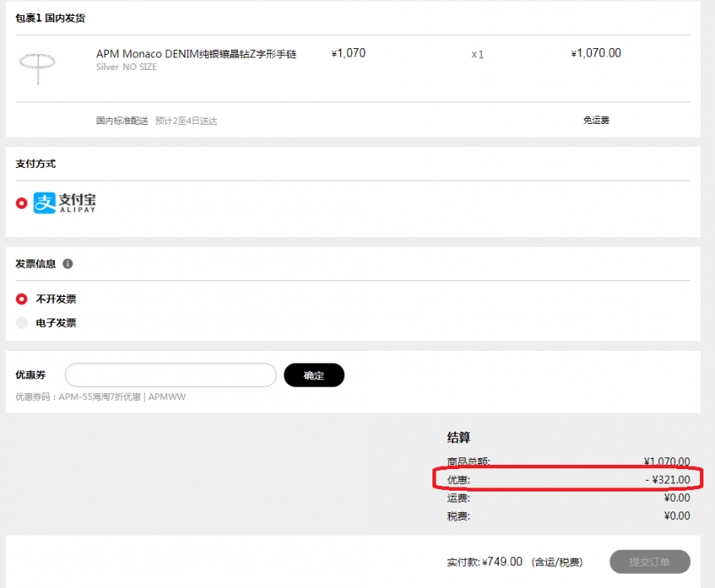Viewport: 715px width, 588px height.
Task: Click the 商品总额 ¥1,070.00 summary value
Action: pyautogui.click(x=666, y=462)
